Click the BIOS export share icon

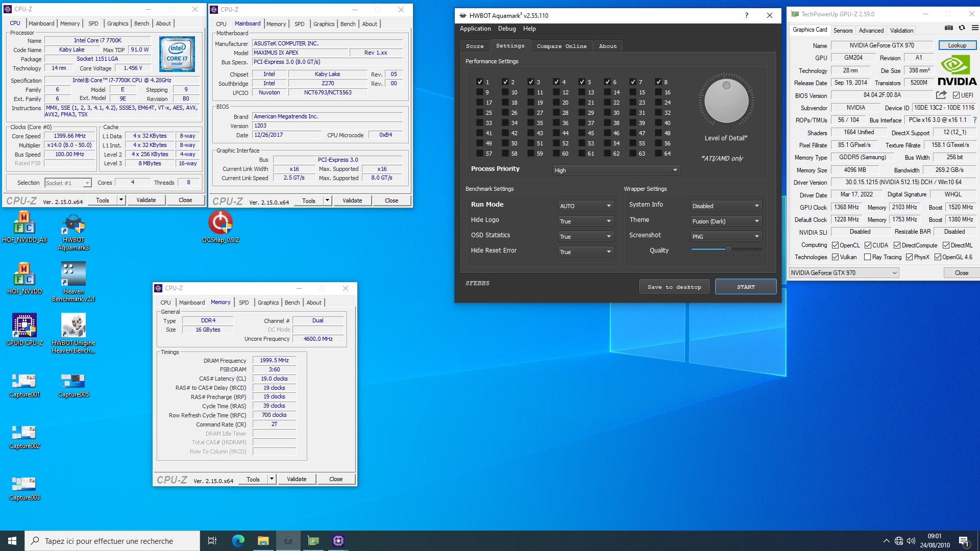(941, 95)
